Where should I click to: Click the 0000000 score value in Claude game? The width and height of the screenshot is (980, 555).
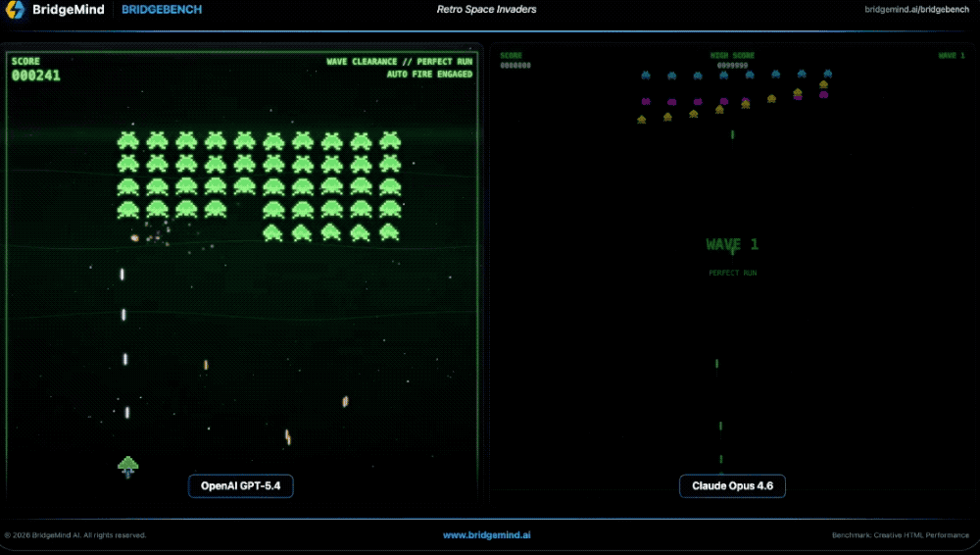[x=515, y=65]
